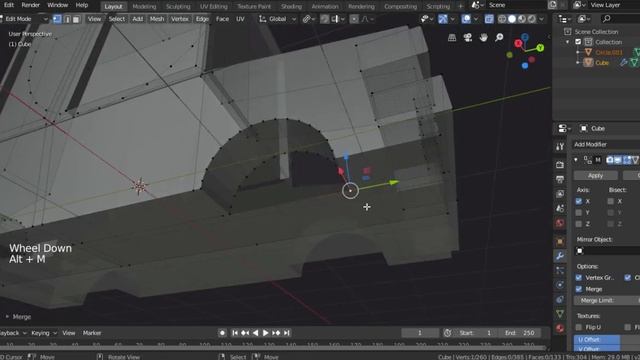Enable Flip U texture checkbox
640x360 pixels.
pyautogui.click(x=578, y=327)
